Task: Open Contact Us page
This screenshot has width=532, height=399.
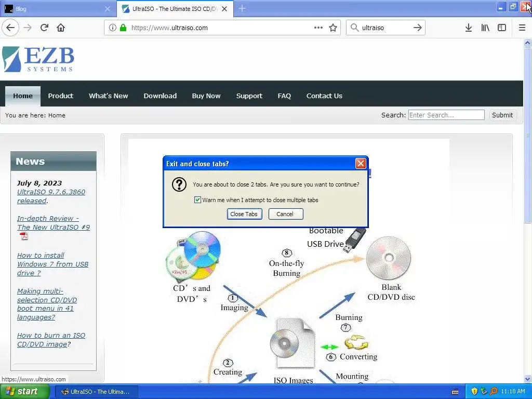Action: [x=324, y=96]
